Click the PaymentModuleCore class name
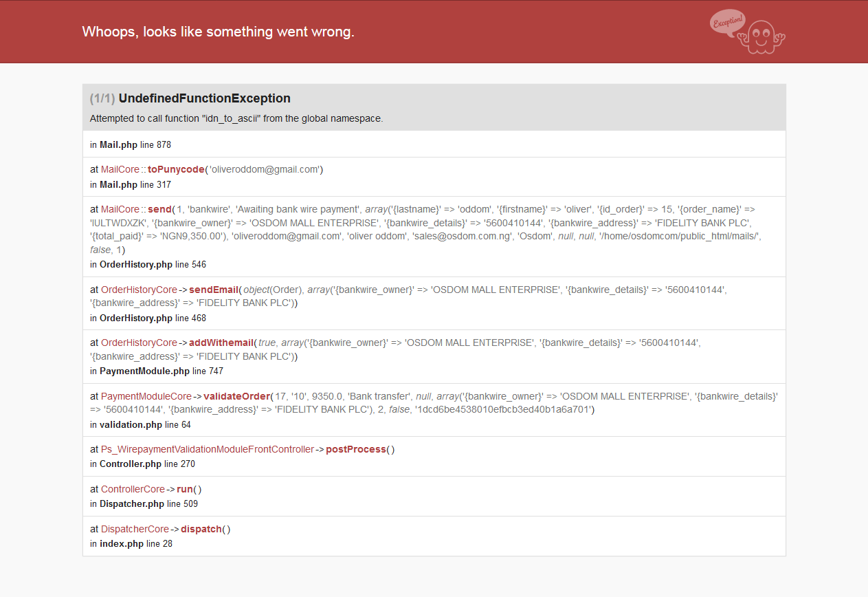Image resolution: width=868 pixels, height=597 pixels. click(146, 396)
